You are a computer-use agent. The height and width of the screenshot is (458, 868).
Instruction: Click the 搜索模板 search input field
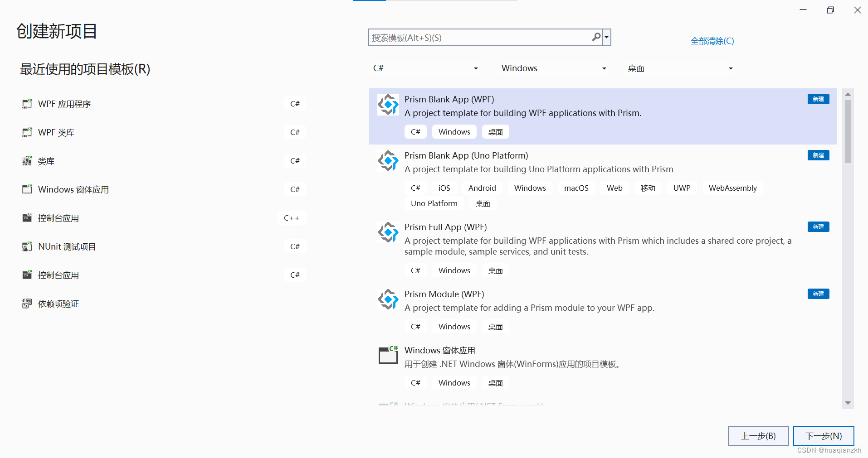pyautogui.click(x=480, y=38)
